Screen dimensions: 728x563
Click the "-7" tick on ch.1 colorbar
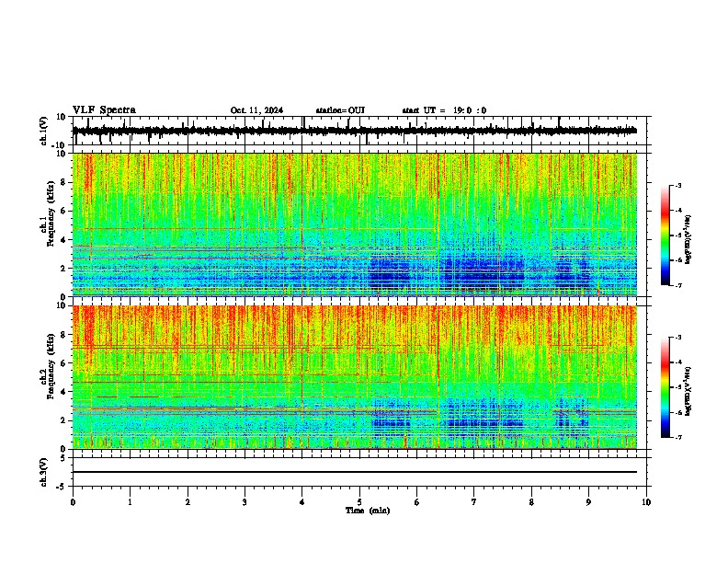678,286
